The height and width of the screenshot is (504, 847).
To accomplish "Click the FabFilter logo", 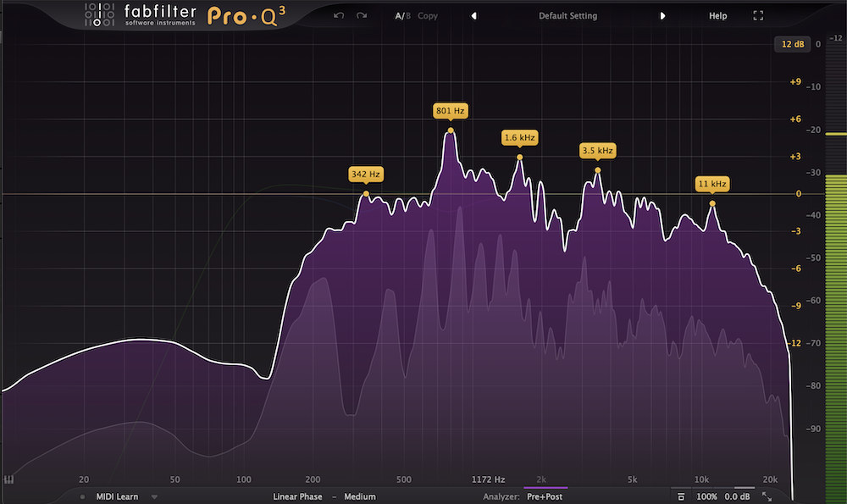I will coord(141,15).
